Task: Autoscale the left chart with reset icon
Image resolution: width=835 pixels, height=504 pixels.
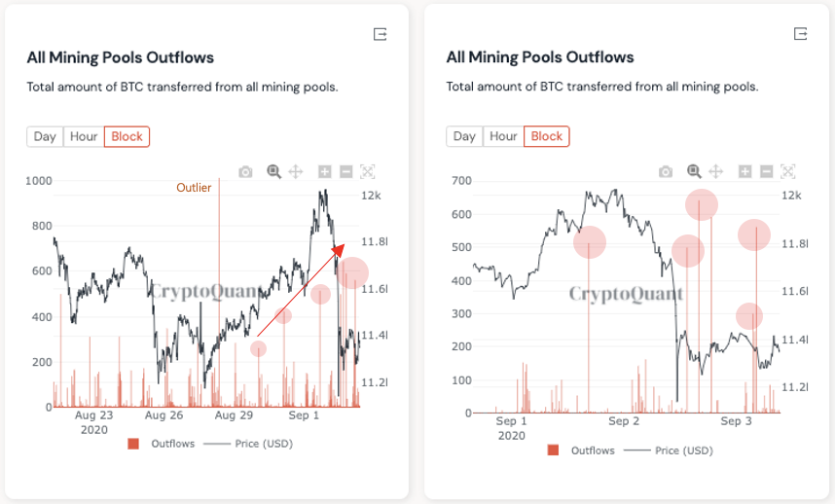Action: pyautogui.click(x=367, y=172)
